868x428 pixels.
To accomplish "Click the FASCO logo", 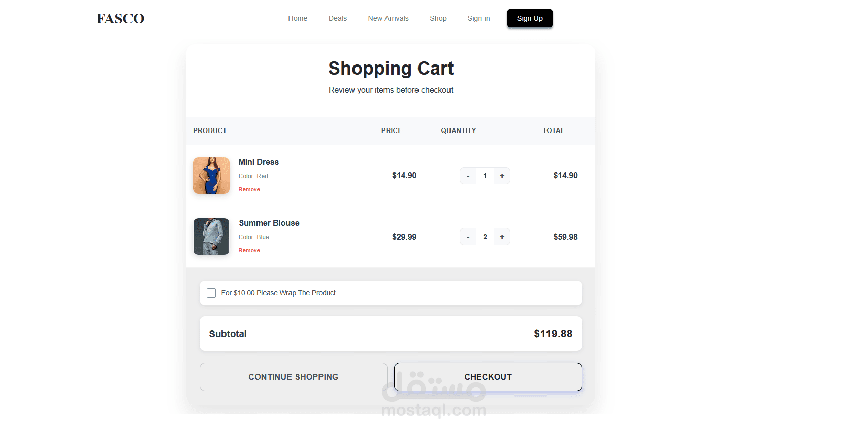I will click(x=120, y=19).
